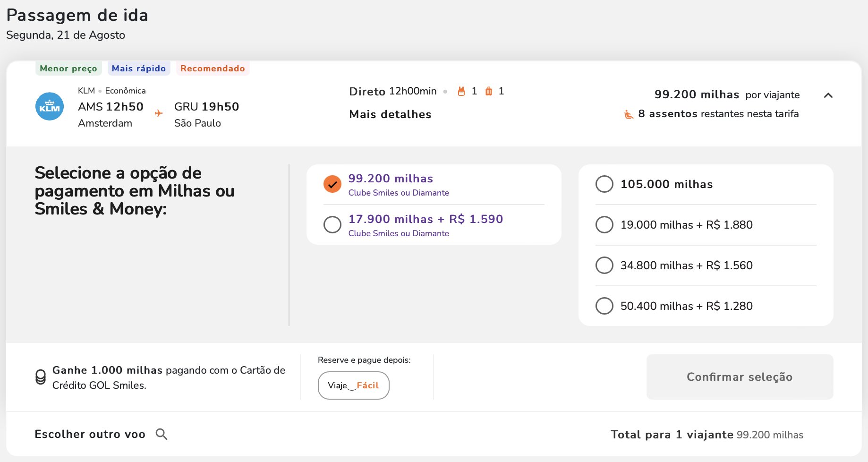The image size is (868, 462).
Task: Select 50.400 milhas + R$ 1.280 option
Action: (x=604, y=306)
